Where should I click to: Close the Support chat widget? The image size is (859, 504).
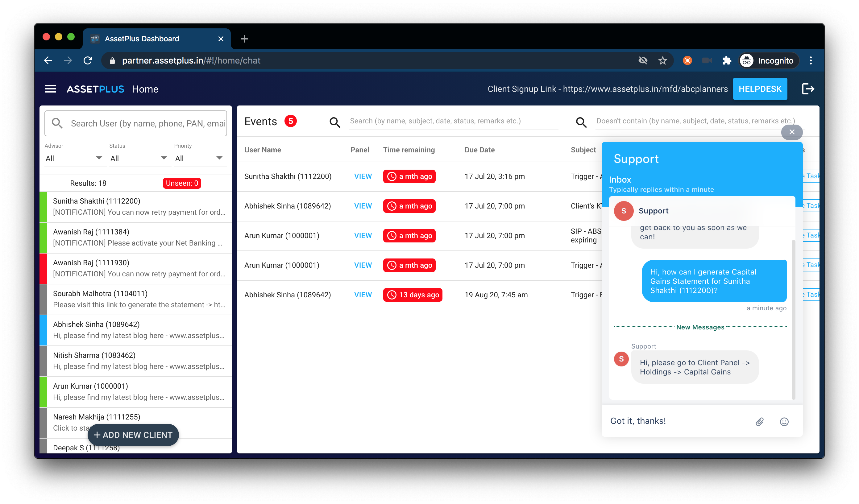point(791,132)
